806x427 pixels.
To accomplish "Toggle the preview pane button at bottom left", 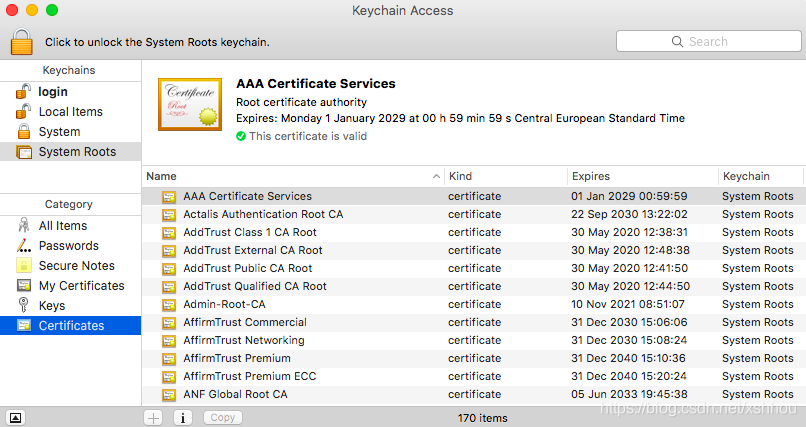I will click(x=15, y=418).
